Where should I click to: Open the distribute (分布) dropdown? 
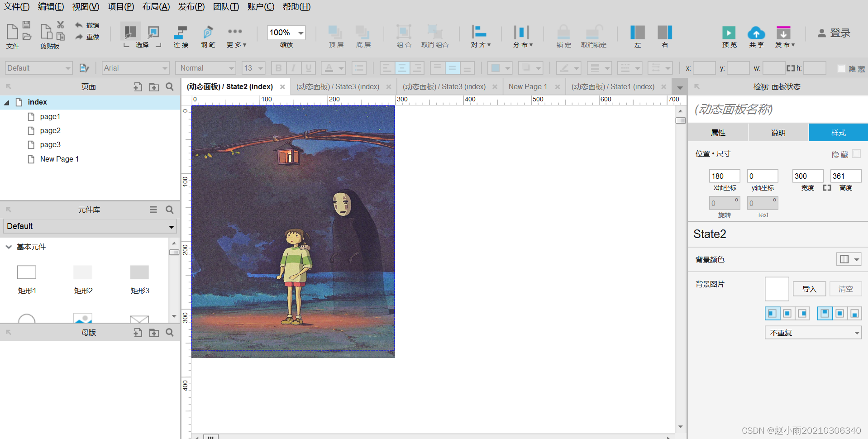click(522, 36)
